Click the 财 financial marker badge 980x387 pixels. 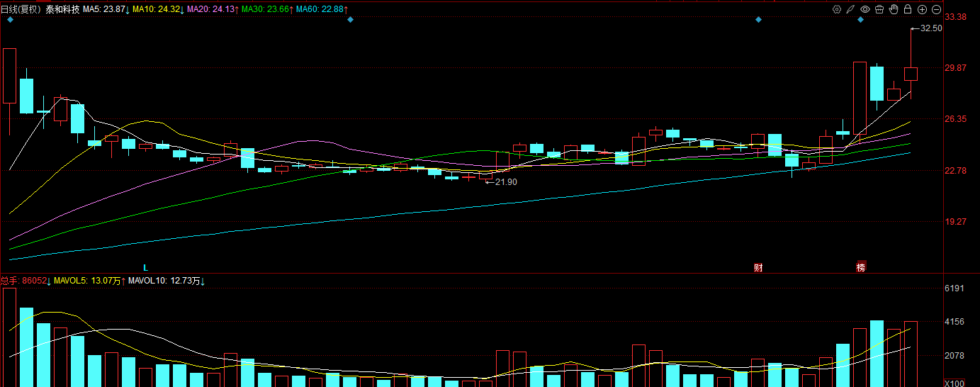(758, 267)
